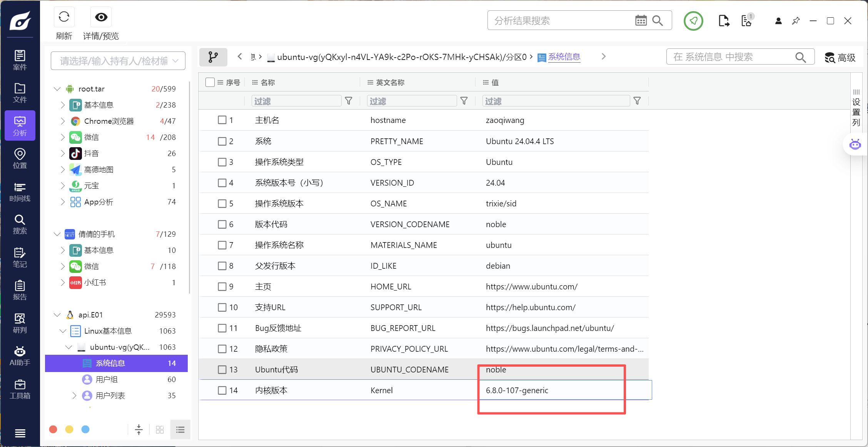Tick the checkbox for row 14 内核版本
This screenshot has height=447, width=868.
222,390
